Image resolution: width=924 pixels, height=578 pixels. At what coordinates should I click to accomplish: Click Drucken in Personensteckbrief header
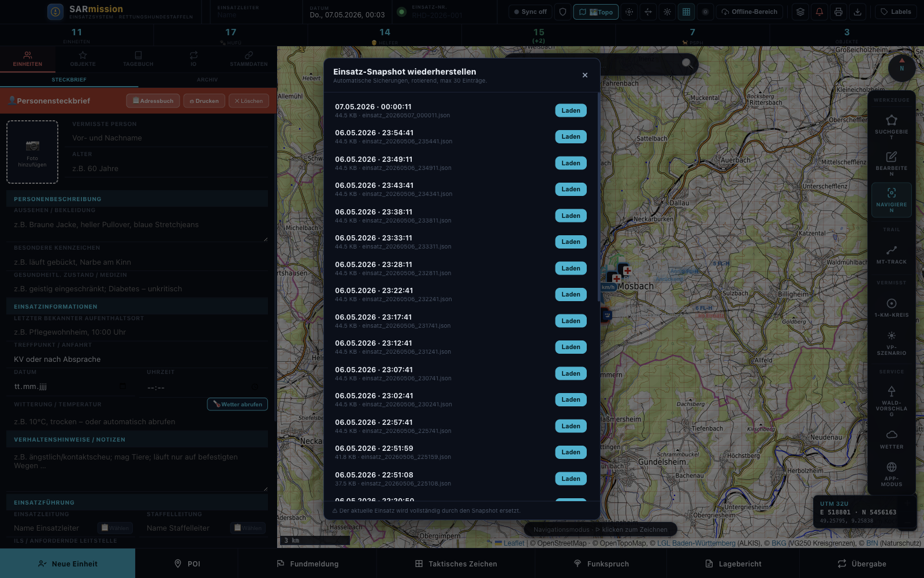click(x=204, y=101)
